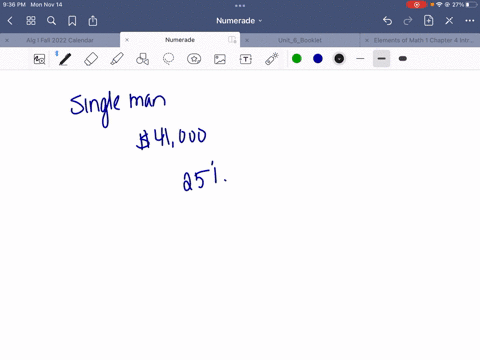Image resolution: width=480 pixels, height=360 pixels.
Task: Choose the black pen color
Action: tap(339, 59)
